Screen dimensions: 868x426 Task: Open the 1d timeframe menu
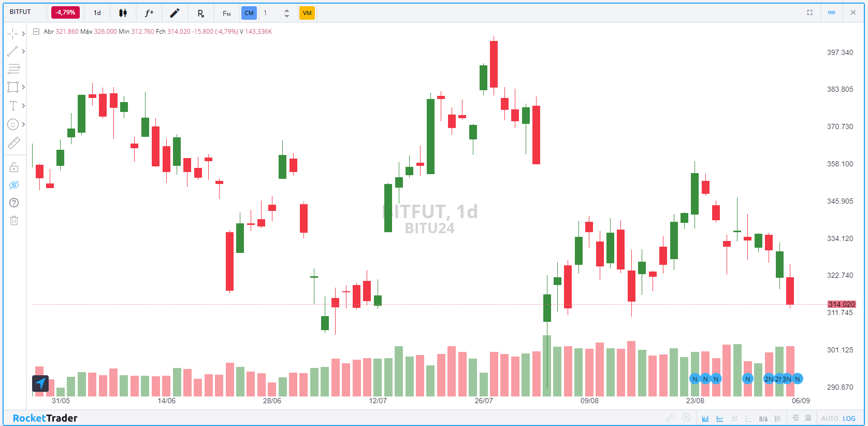pos(97,13)
